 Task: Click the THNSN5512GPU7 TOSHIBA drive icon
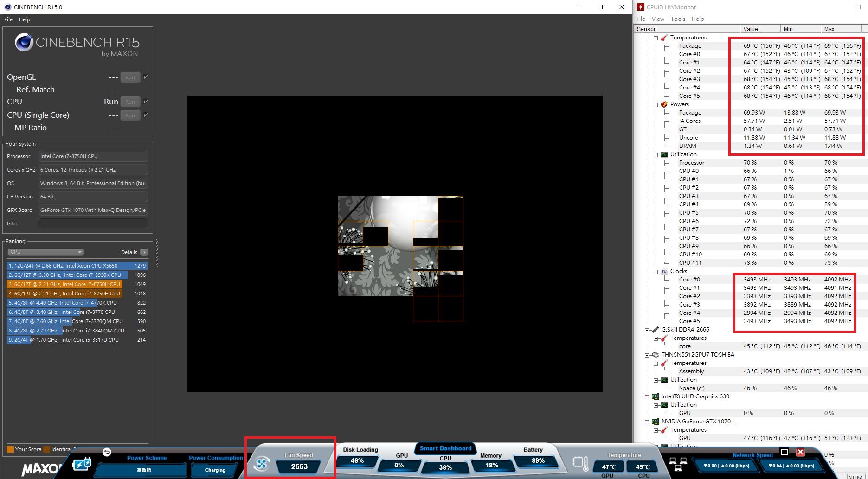(655, 355)
